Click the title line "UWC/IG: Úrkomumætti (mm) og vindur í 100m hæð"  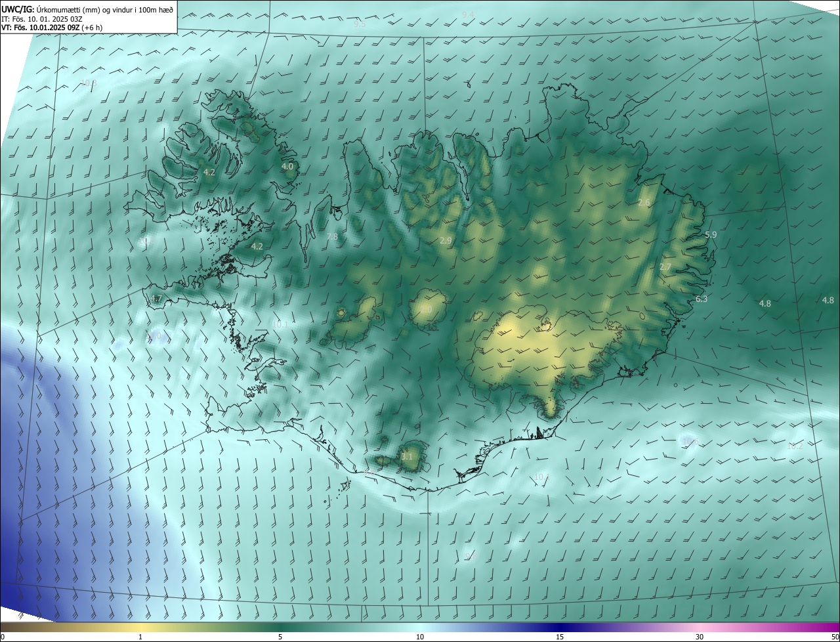(87, 9)
